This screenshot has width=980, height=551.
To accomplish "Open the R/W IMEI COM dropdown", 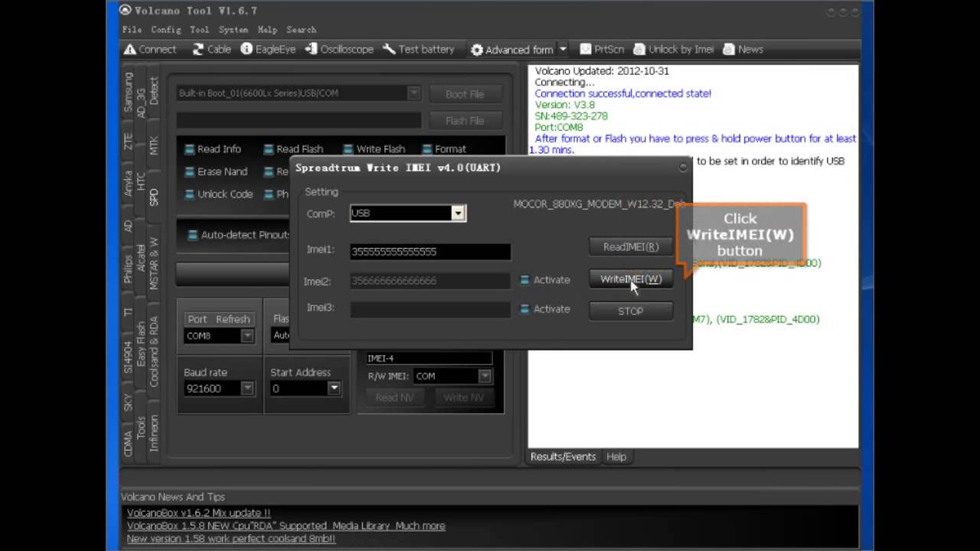I will 485,376.
